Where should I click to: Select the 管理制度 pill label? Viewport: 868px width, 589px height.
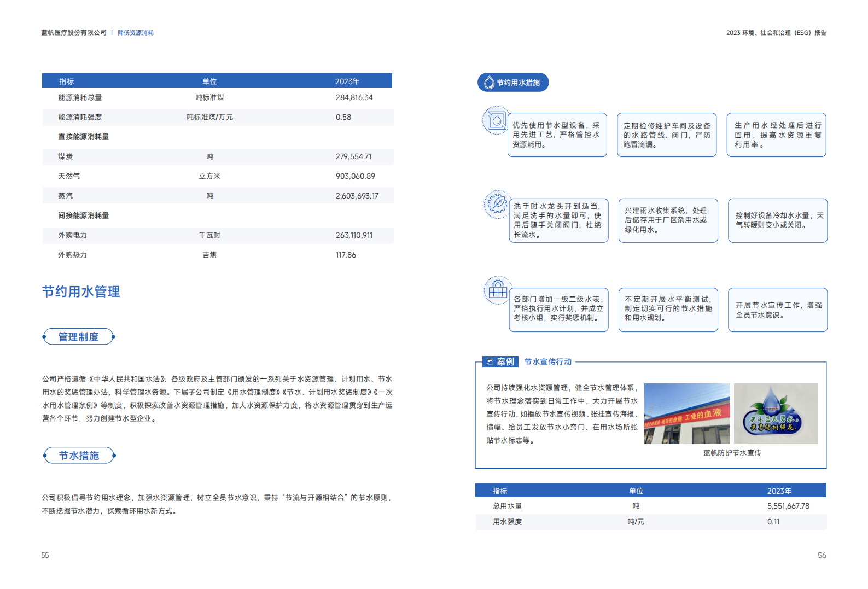click(x=79, y=337)
